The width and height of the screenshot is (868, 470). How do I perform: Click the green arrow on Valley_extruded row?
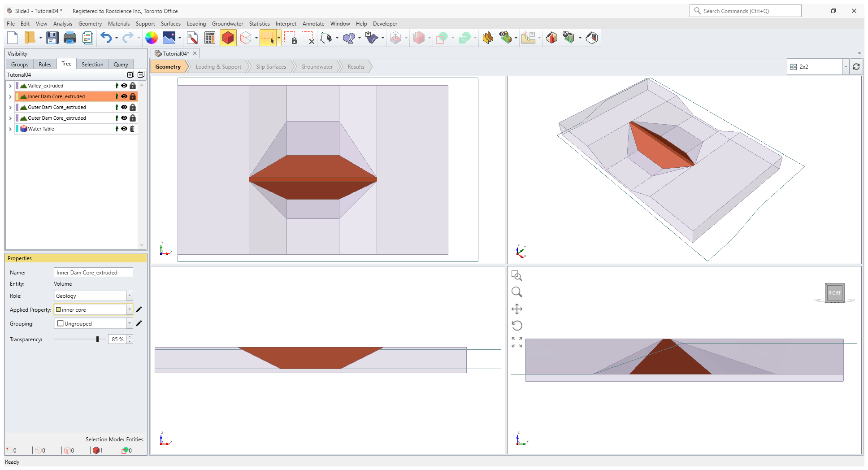click(117, 86)
